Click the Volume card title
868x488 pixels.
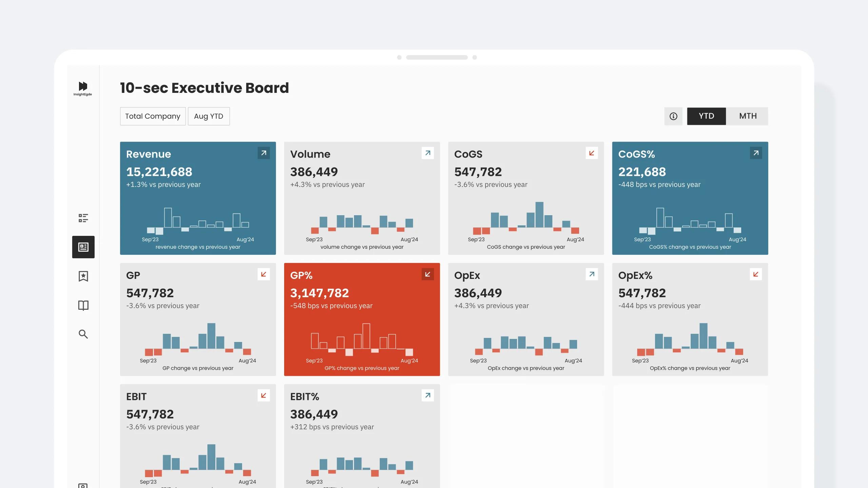pos(310,154)
